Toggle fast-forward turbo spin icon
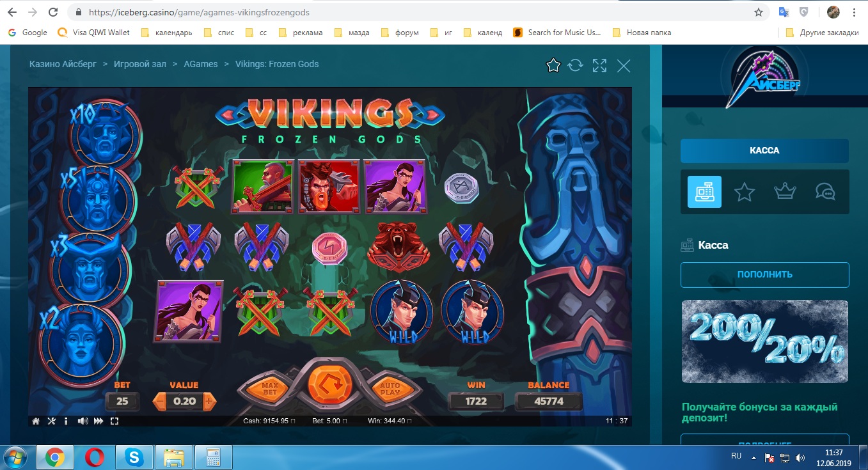Screen dimensions: 868x470 (x=99, y=421)
